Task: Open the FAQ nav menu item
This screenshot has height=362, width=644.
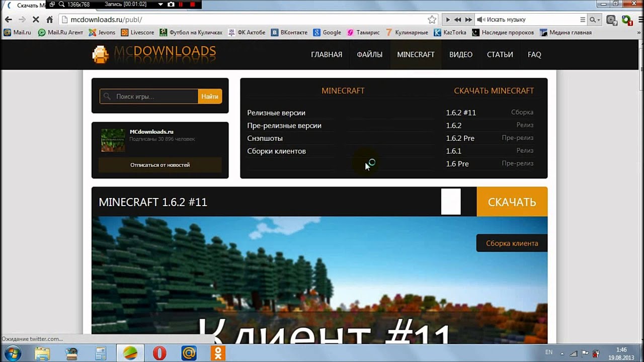Action: [x=534, y=54]
